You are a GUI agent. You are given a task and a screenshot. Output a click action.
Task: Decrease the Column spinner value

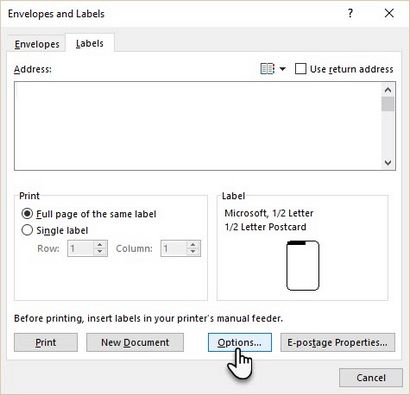point(193,252)
